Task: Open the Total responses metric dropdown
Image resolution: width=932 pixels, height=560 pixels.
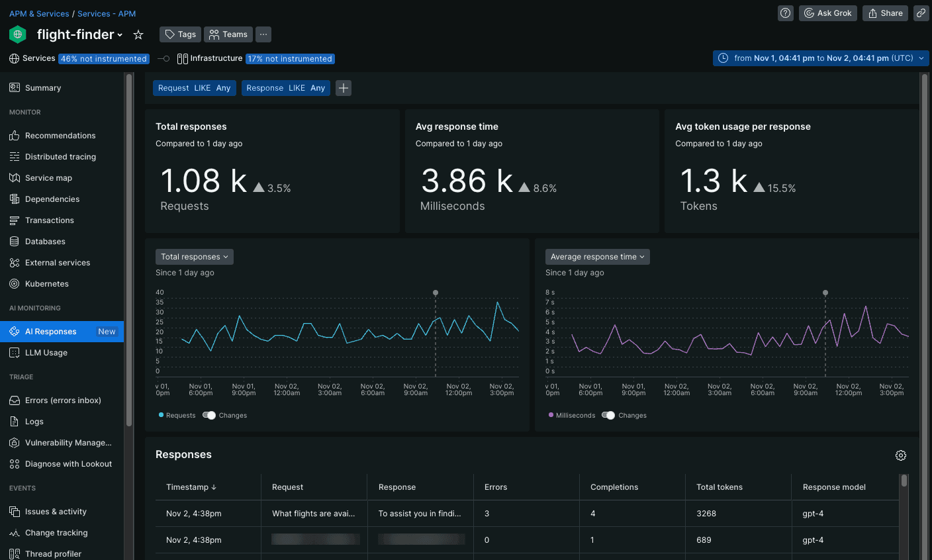Action: (194, 256)
